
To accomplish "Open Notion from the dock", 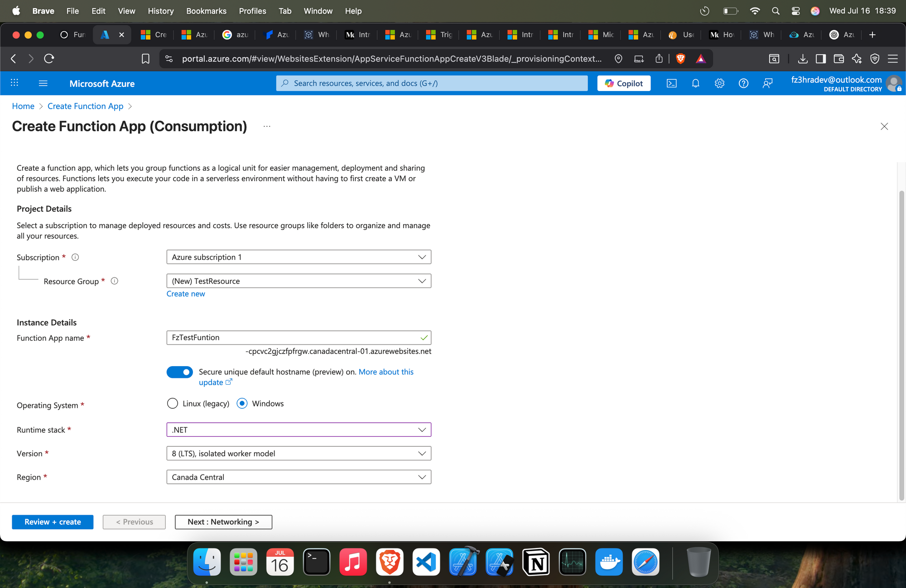I will coord(536,562).
